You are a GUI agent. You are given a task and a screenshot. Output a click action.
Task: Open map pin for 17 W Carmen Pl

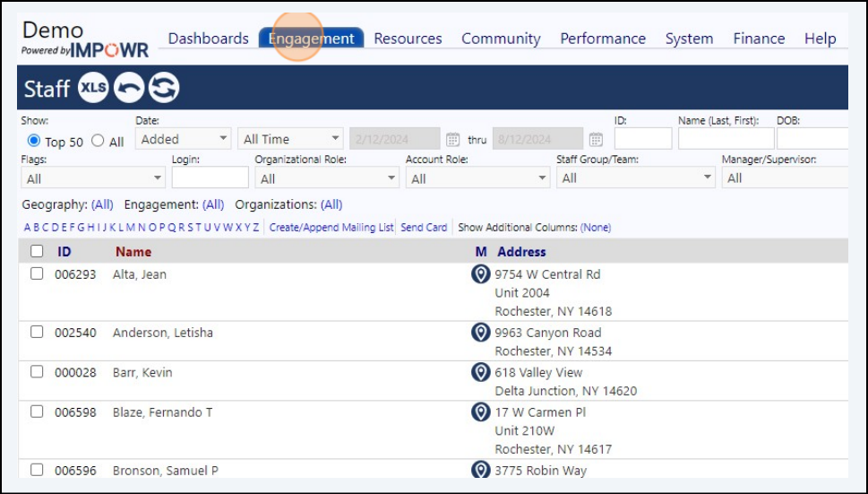(480, 412)
